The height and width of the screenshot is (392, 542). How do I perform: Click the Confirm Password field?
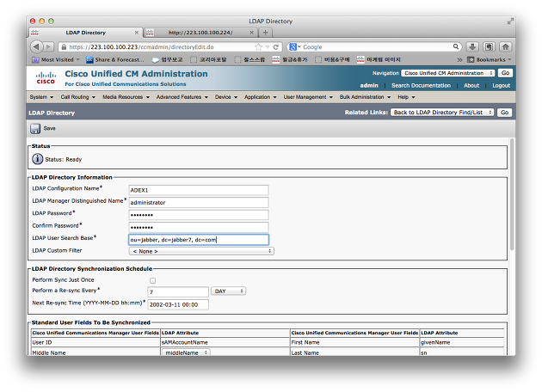point(199,227)
